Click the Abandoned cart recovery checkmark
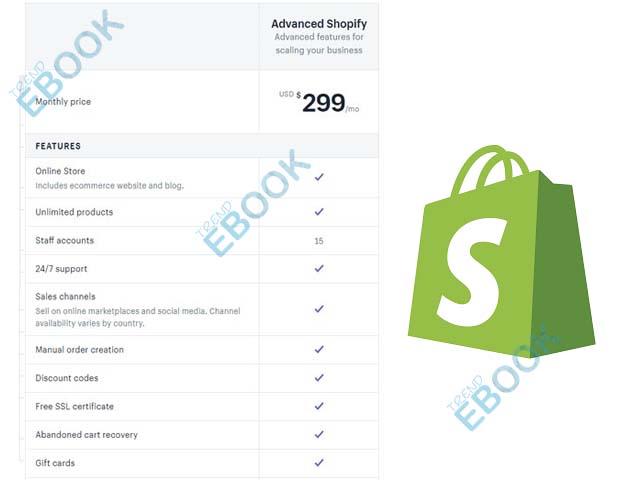This screenshot has height=480, width=640. [319, 434]
